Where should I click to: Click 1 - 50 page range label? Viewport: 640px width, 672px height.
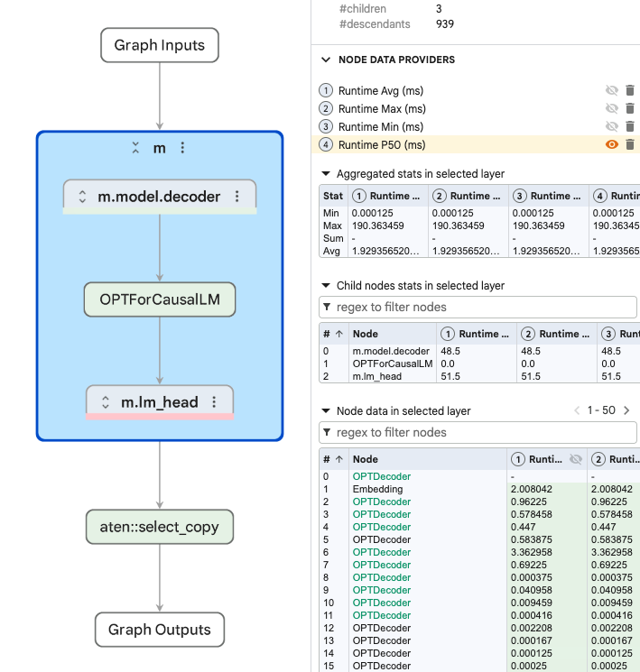click(601, 410)
